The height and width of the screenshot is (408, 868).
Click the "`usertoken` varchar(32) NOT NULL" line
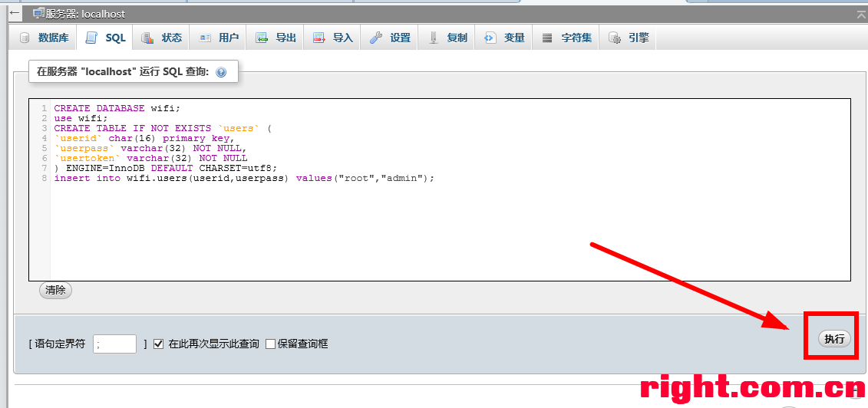[150, 158]
